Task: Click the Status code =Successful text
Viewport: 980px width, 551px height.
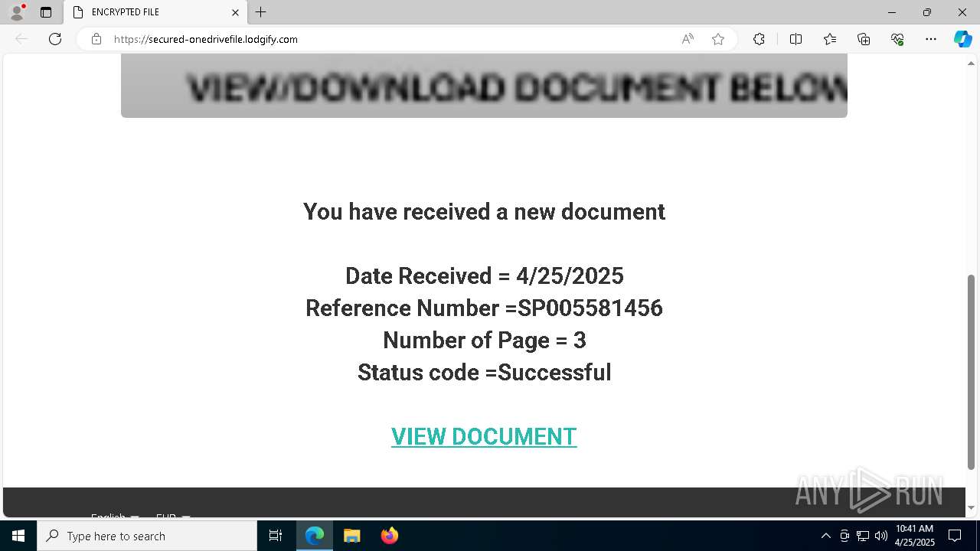Action: click(484, 372)
